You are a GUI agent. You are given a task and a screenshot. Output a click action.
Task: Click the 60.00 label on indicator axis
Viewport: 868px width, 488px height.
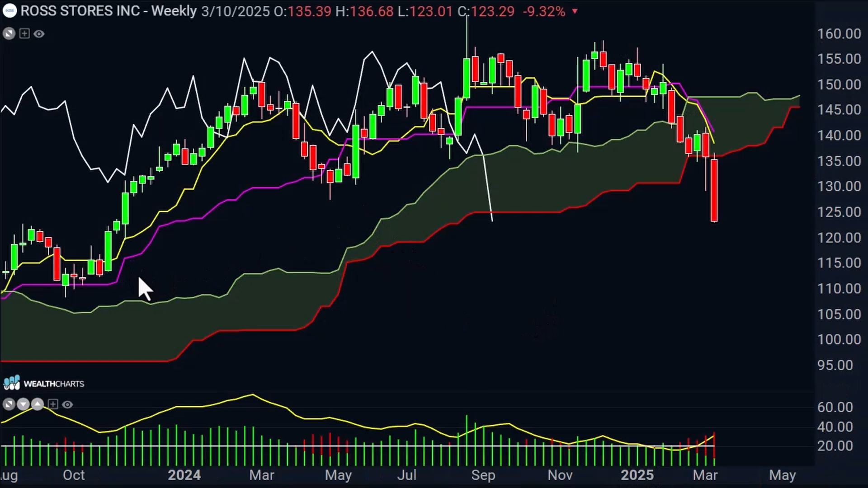coord(835,407)
